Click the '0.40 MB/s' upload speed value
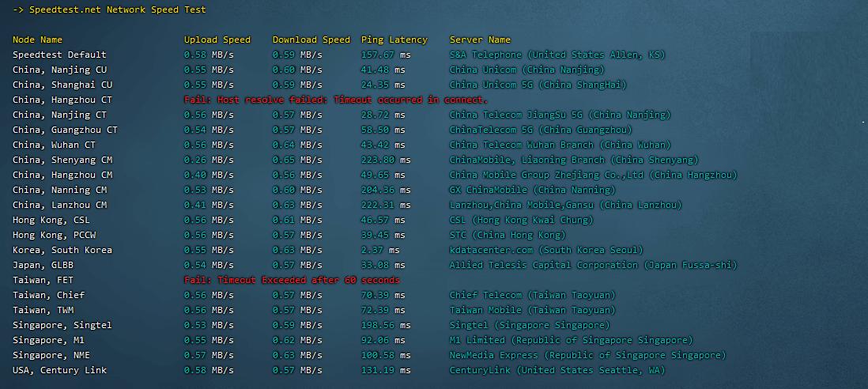The width and height of the screenshot is (868, 389). coord(209,175)
